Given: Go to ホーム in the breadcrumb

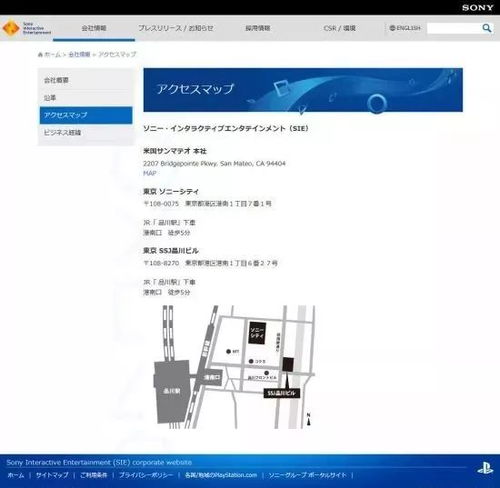Looking at the screenshot, I should click(x=52, y=54).
